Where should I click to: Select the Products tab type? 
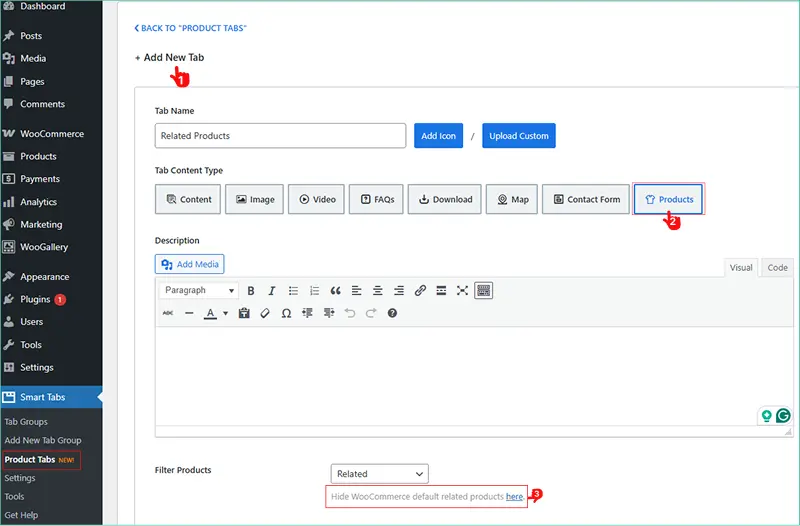[668, 199]
